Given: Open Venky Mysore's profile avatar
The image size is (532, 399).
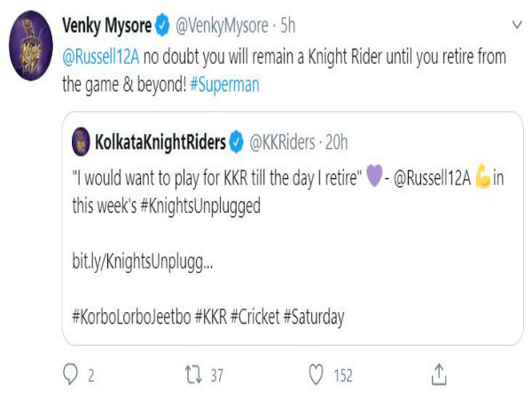Looking at the screenshot, I should point(31,45).
